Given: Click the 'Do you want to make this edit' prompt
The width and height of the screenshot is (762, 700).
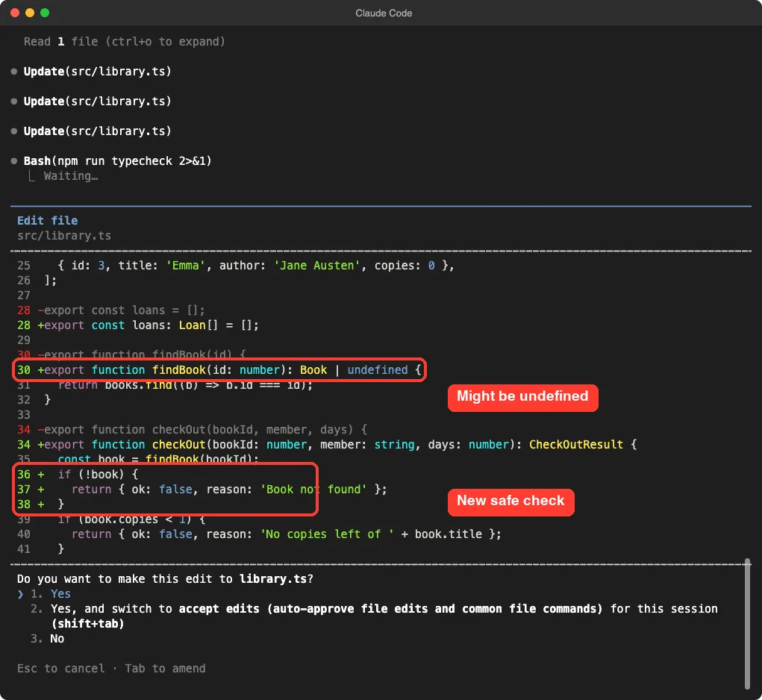Looking at the screenshot, I should pyautogui.click(x=165, y=578).
